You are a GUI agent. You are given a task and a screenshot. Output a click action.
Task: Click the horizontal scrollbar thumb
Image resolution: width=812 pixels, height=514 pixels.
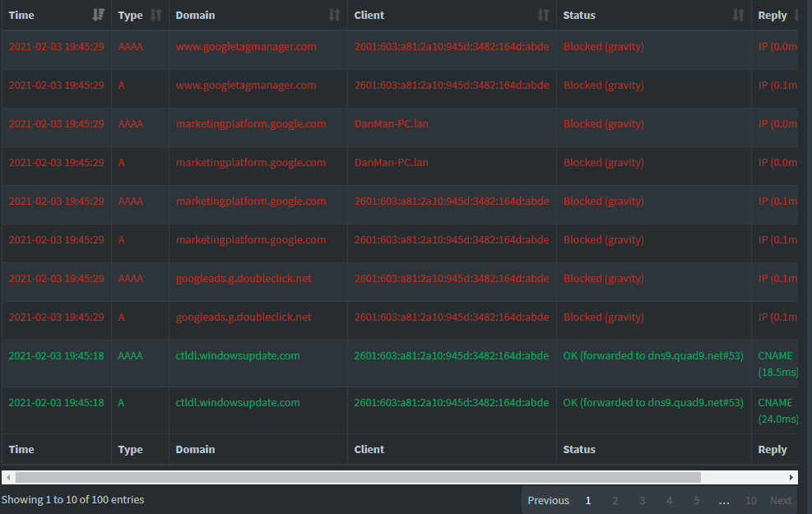coord(358,477)
